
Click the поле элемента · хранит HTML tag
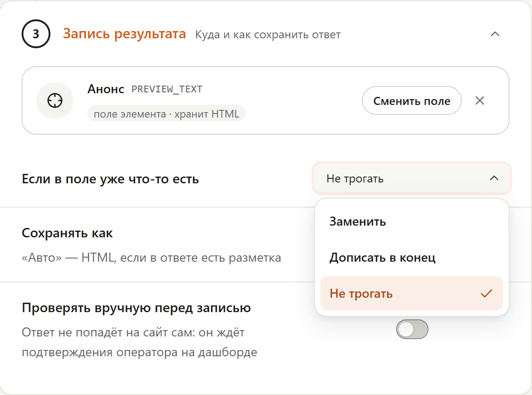point(166,114)
